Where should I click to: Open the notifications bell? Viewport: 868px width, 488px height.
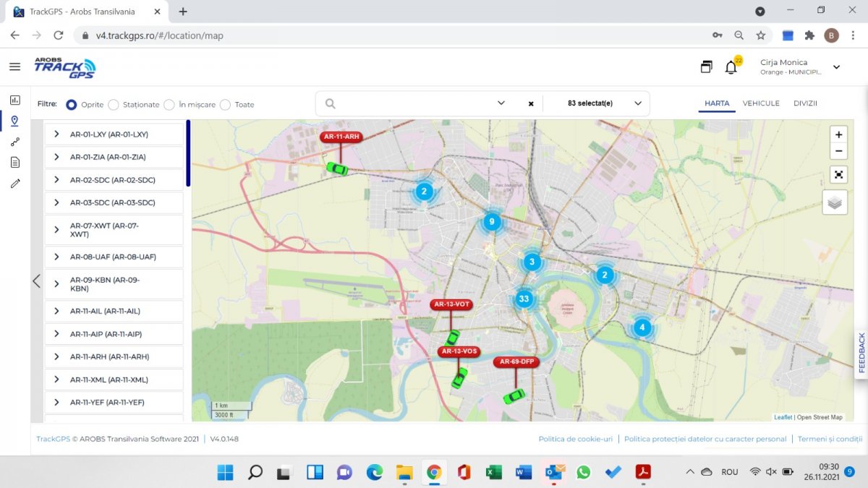click(731, 67)
